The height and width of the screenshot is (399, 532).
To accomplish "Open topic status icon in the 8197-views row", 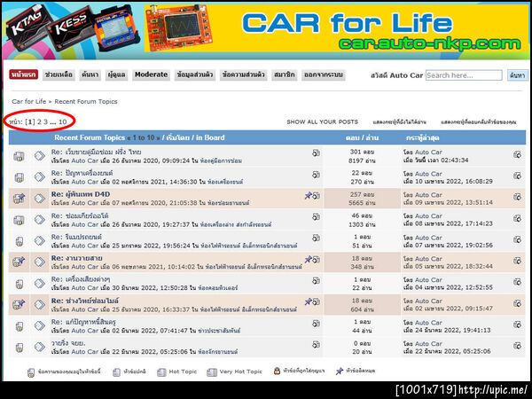I will [19, 156].
